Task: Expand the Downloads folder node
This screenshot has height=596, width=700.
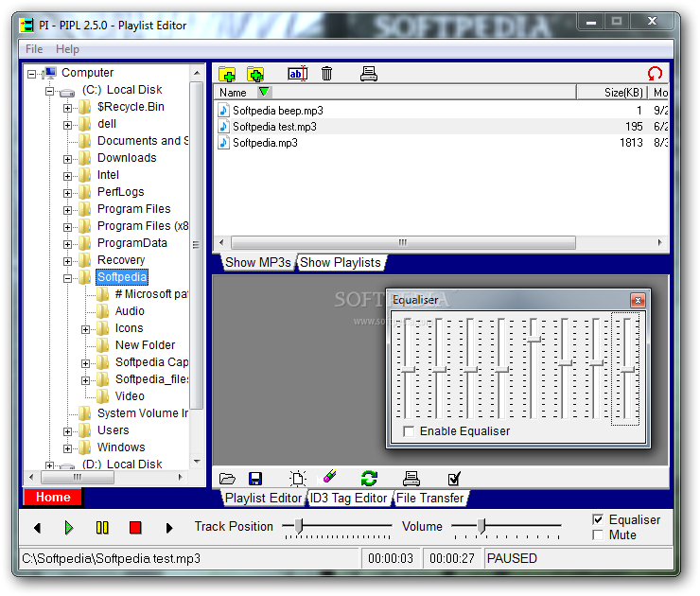Action: click(x=67, y=159)
